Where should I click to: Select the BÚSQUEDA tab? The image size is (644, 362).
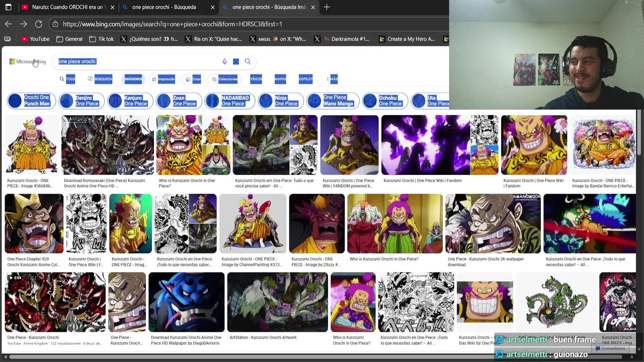100,79
